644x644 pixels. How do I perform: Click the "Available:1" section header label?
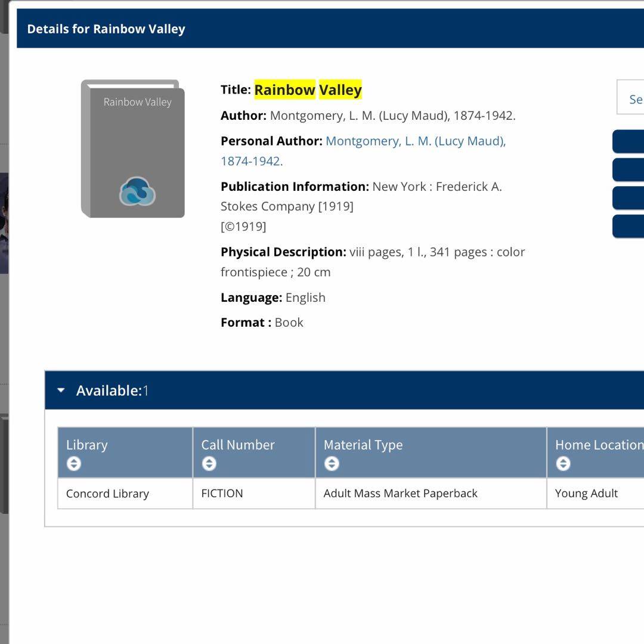tap(112, 391)
